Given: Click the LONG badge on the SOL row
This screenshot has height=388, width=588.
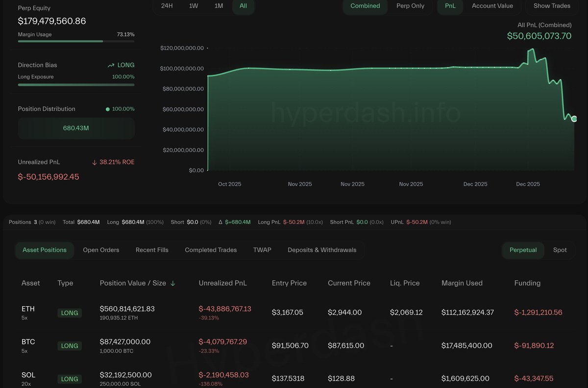Looking at the screenshot, I should click(70, 379).
